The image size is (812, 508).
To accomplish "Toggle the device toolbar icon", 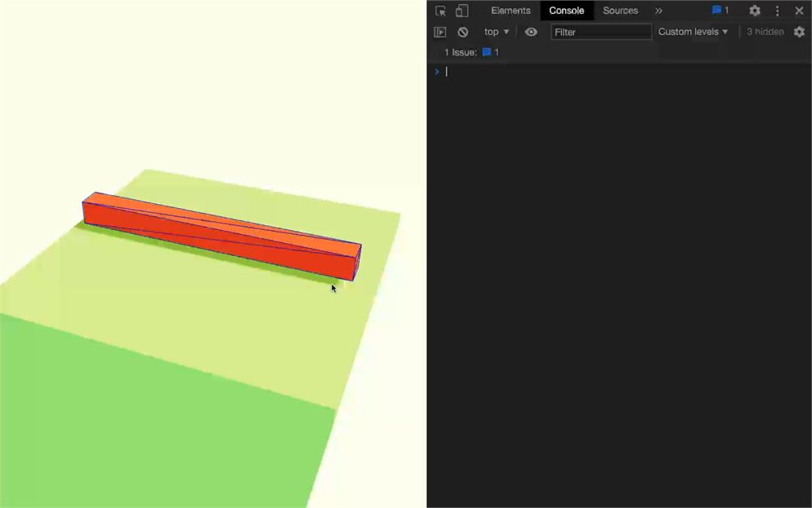I will tap(462, 11).
